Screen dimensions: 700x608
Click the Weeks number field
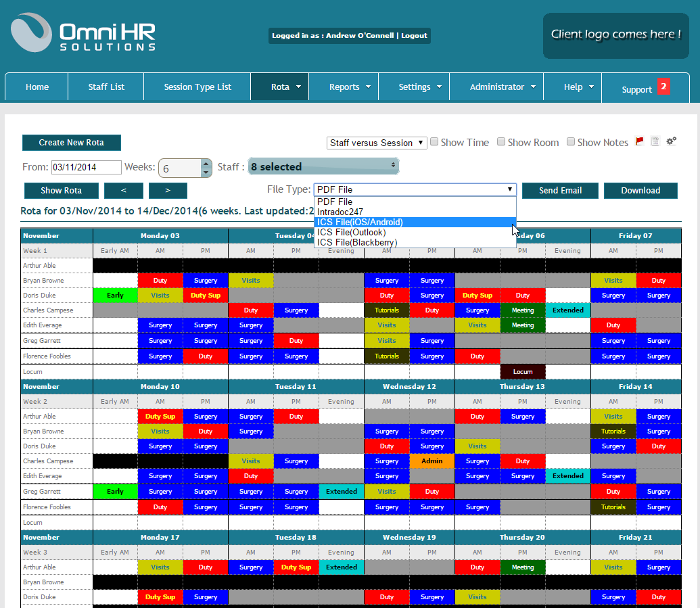point(180,168)
